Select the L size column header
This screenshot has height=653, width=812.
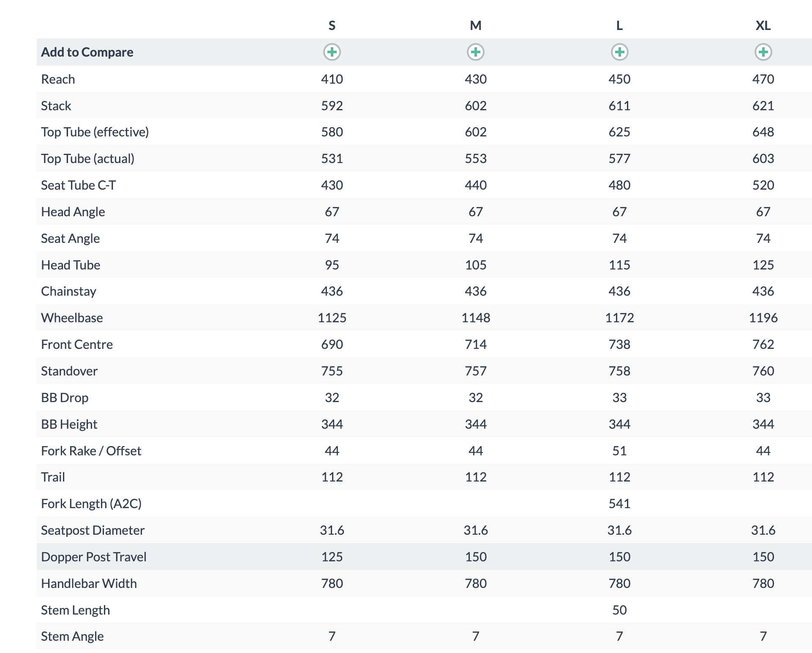click(x=619, y=26)
